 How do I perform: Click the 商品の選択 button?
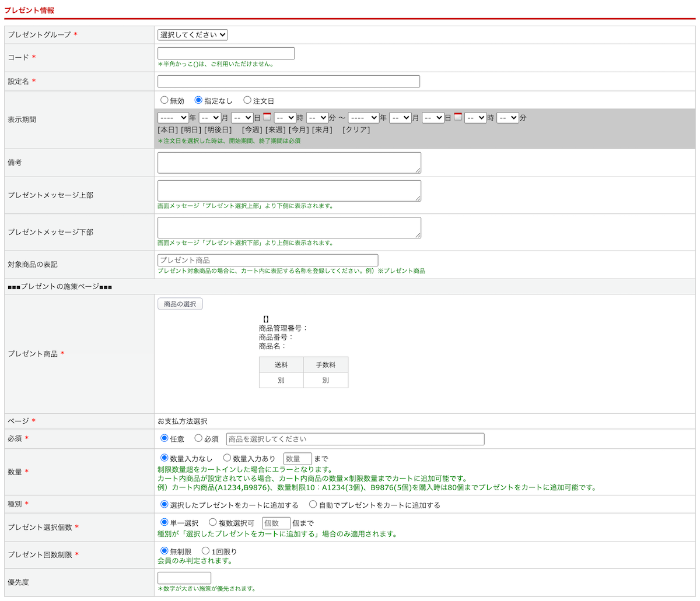coord(180,304)
